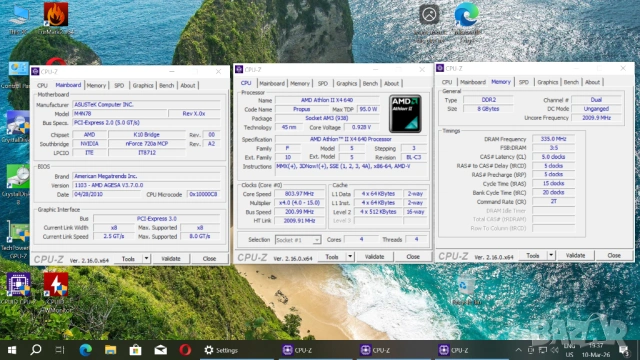Screen dimensions: 640x360
Task: Open the notification center icon
Action: (623, 350)
